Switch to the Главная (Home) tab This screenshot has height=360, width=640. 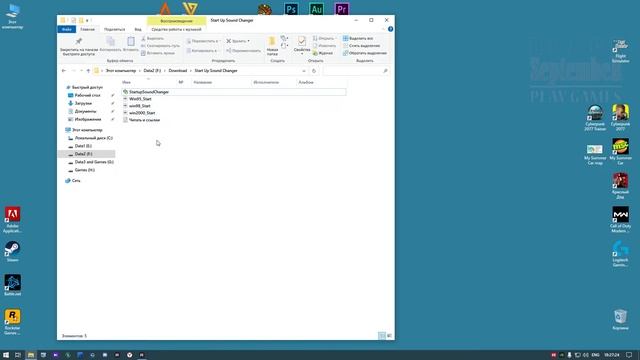(87, 29)
